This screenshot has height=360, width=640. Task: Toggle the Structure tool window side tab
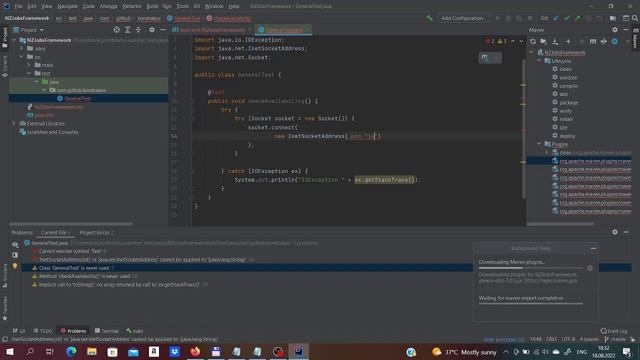tap(4, 275)
